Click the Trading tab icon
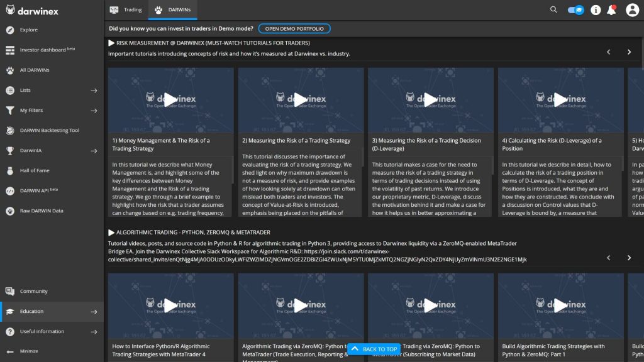 click(x=114, y=10)
